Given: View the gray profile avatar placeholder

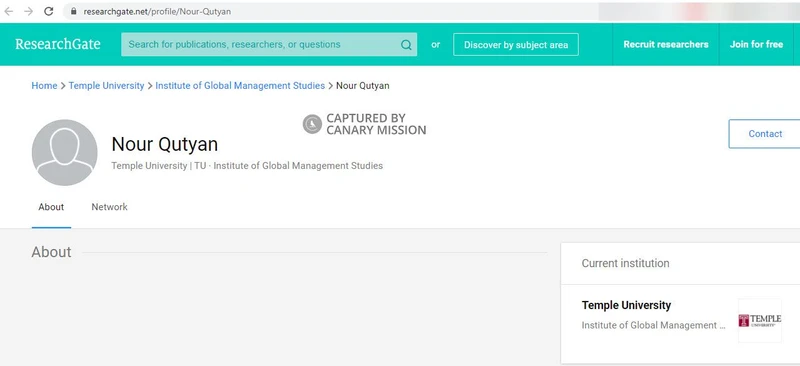Looking at the screenshot, I should click(64, 153).
